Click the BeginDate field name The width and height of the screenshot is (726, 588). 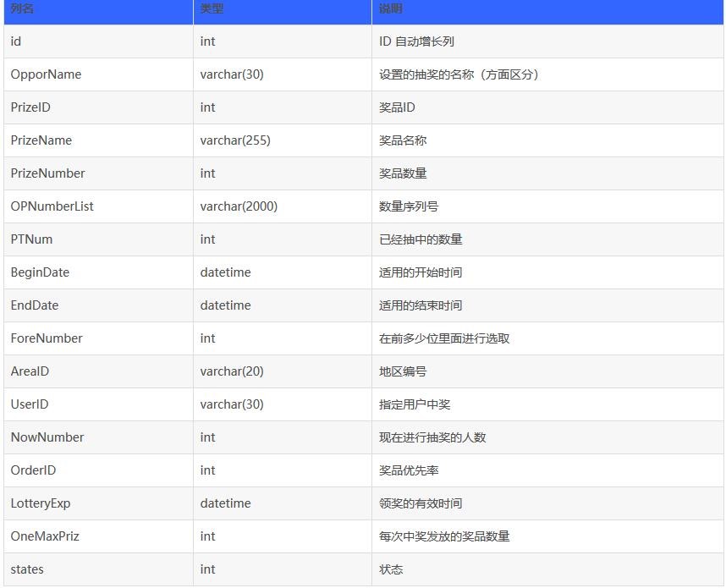(40, 272)
